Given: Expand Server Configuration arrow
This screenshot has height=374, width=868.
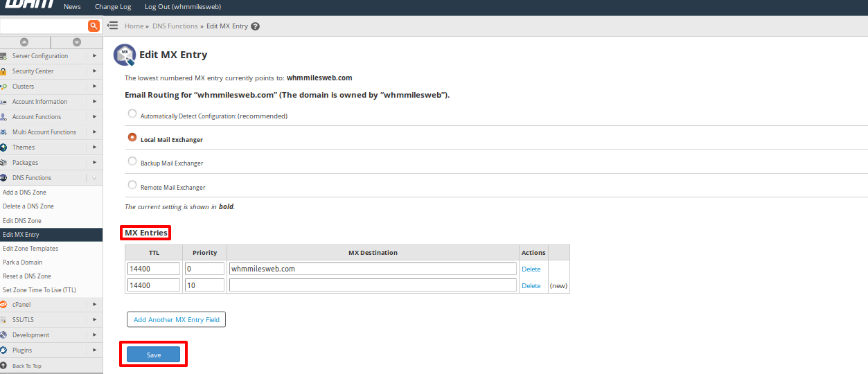Looking at the screenshot, I should (x=94, y=56).
